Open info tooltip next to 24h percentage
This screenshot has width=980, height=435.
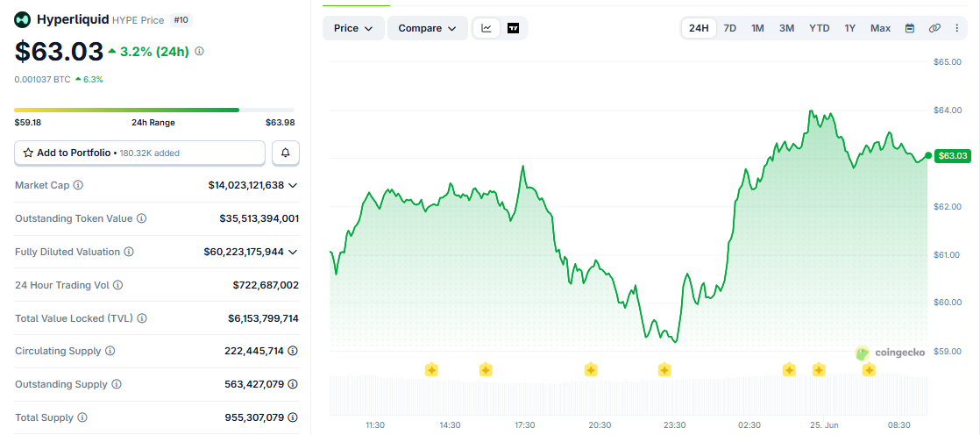point(199,51)
